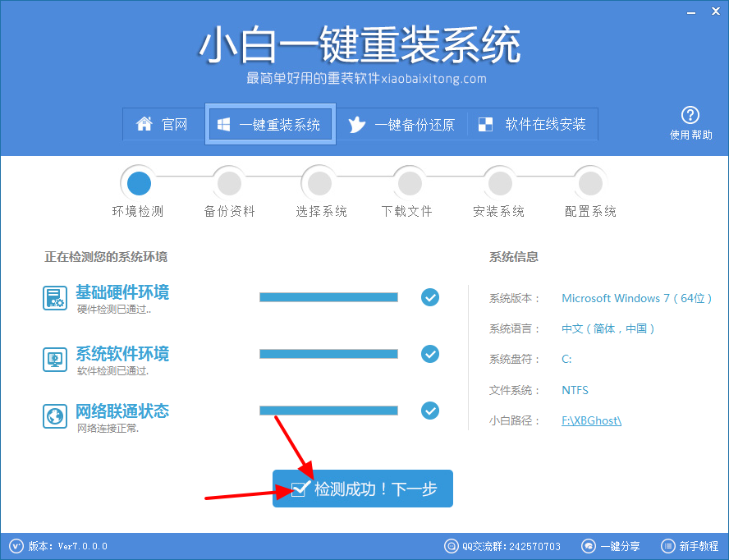Click the 新手教程 list icon

click(667, 546)
